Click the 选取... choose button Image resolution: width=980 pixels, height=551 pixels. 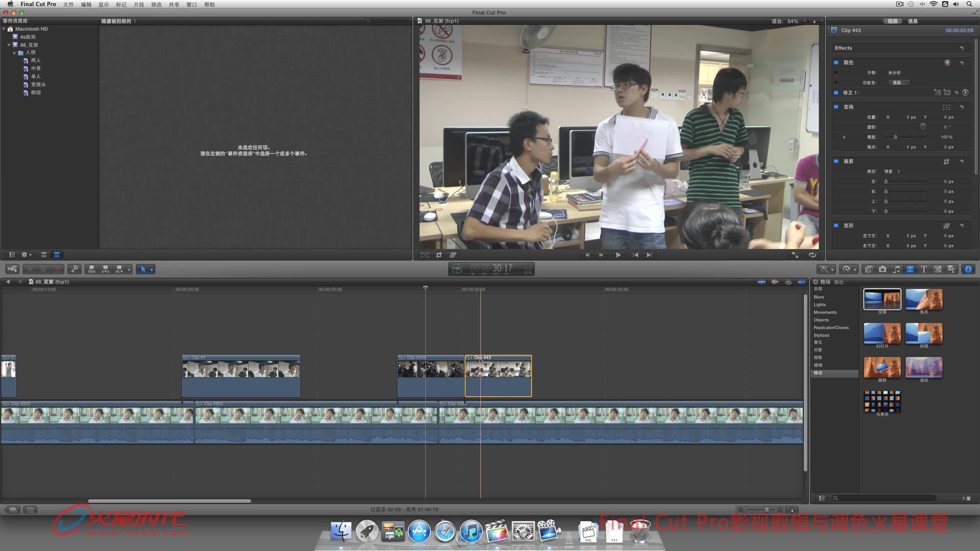pyautogui.click(x=899, y=83)
